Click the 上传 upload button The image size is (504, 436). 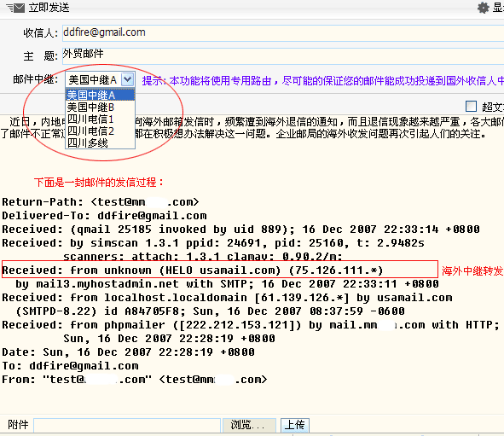(295, 426)
